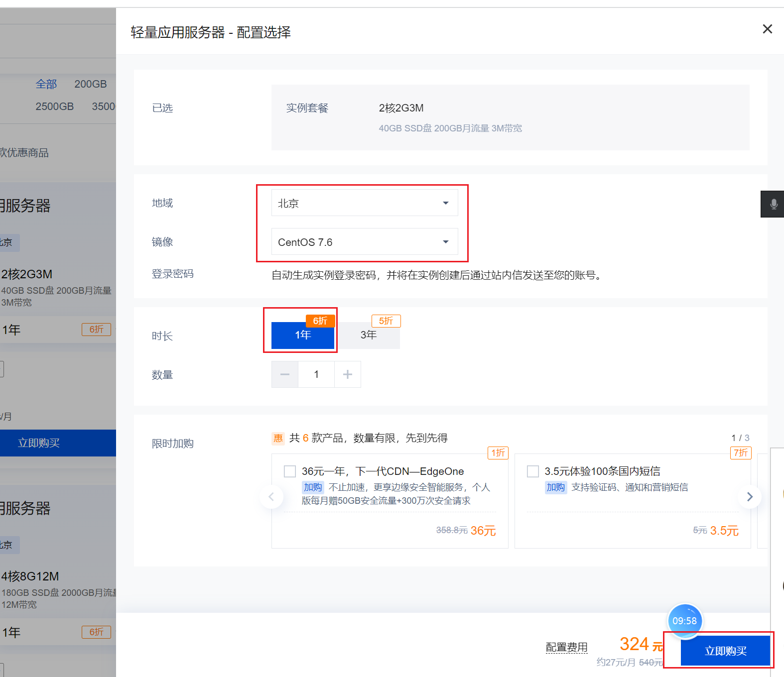Screen dimensions: 784x677
Task: Open the 地域 region dropdown
Action: click(x=364, y=203)
